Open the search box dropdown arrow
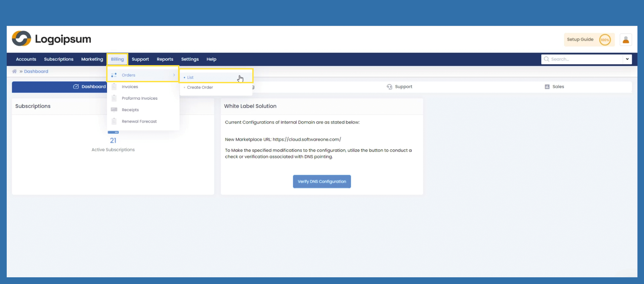 click(627, 59)
